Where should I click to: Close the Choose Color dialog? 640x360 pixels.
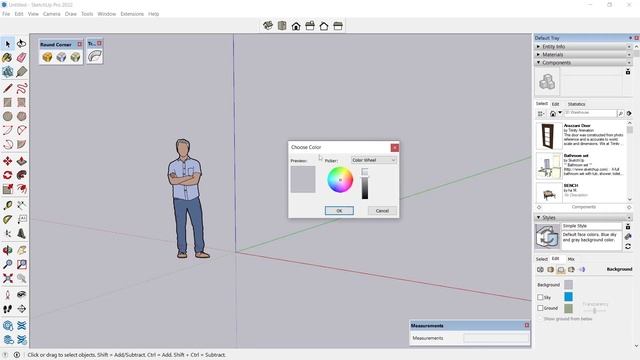coord(395,147)
